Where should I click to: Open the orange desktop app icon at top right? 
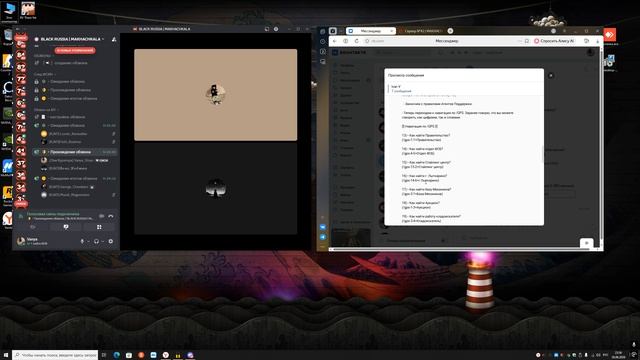(x=609, y=35)
